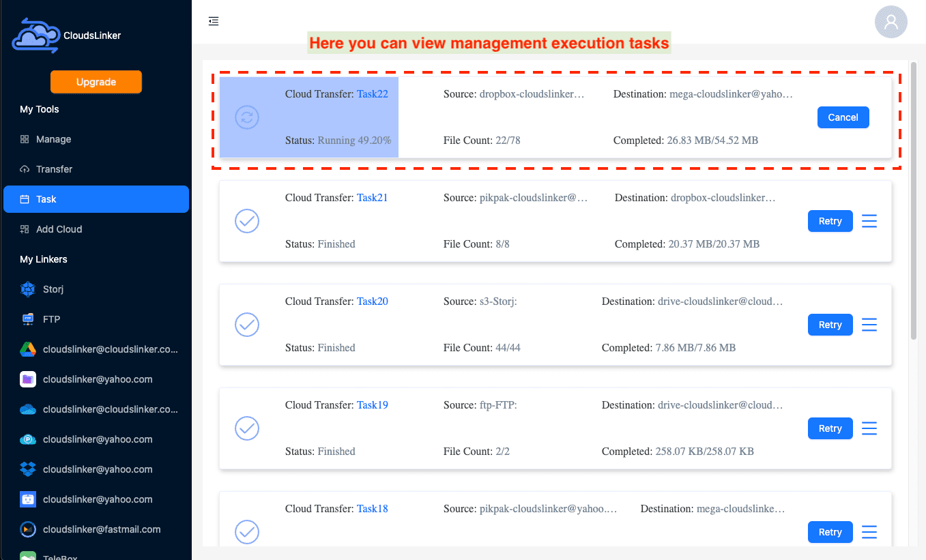Open the Task19 link
Viewport: 926px width, 560px height.
(x=373, y=405)
